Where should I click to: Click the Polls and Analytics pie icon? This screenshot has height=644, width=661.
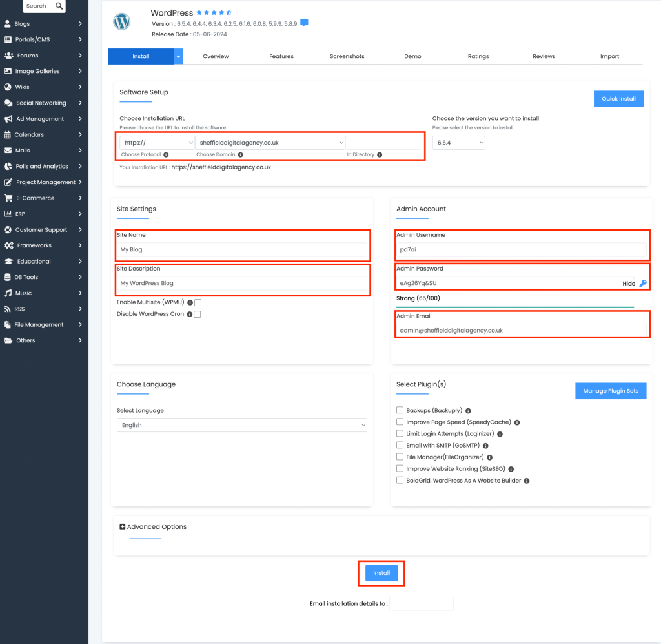point(8,166)
